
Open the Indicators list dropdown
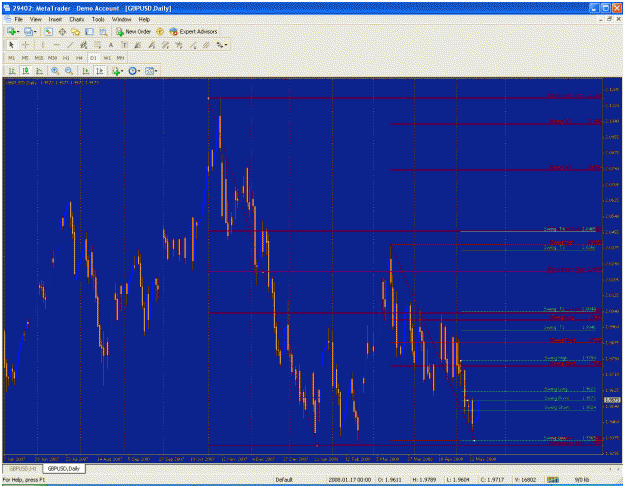point(118,71)
